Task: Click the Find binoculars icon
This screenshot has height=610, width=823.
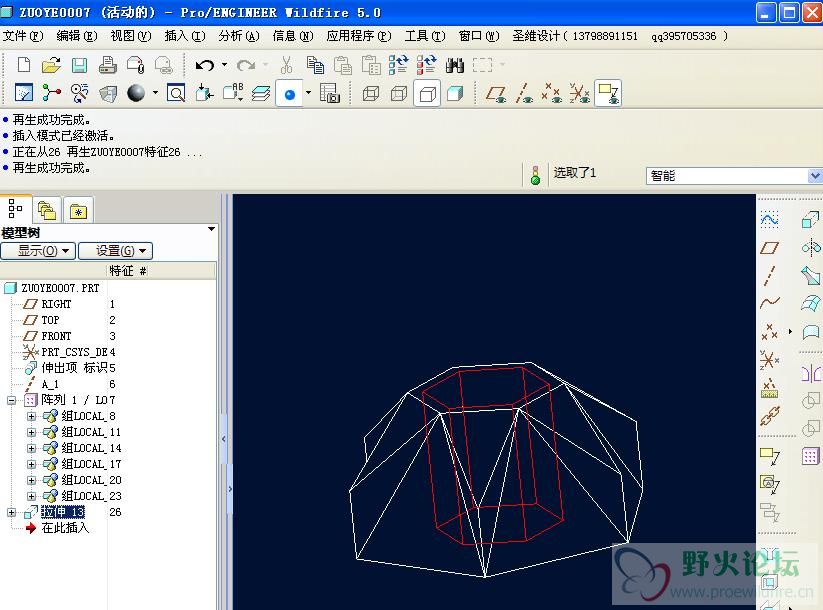Action: (455, 65)
